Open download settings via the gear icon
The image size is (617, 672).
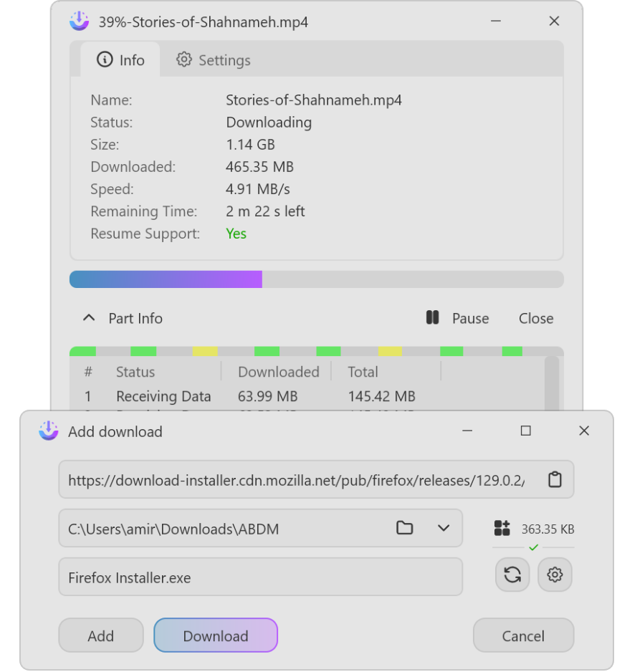pyautogui.click(x=555, y=575)
